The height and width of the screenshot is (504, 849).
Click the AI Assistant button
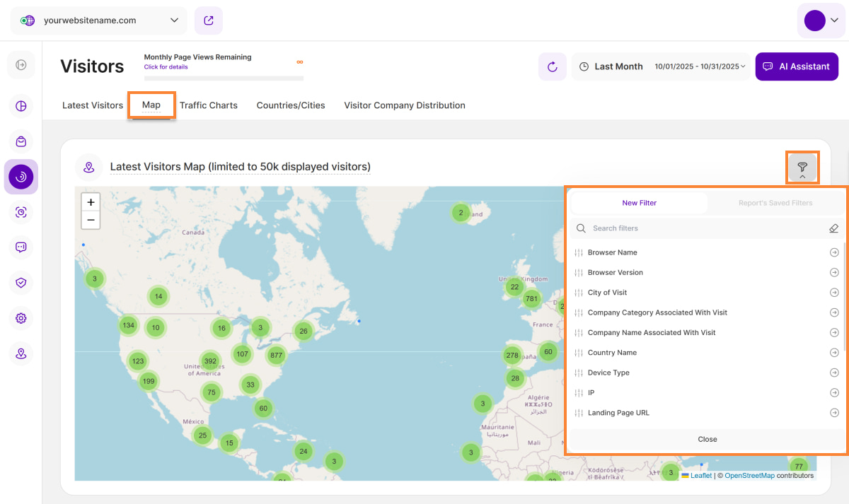[797, 66]
